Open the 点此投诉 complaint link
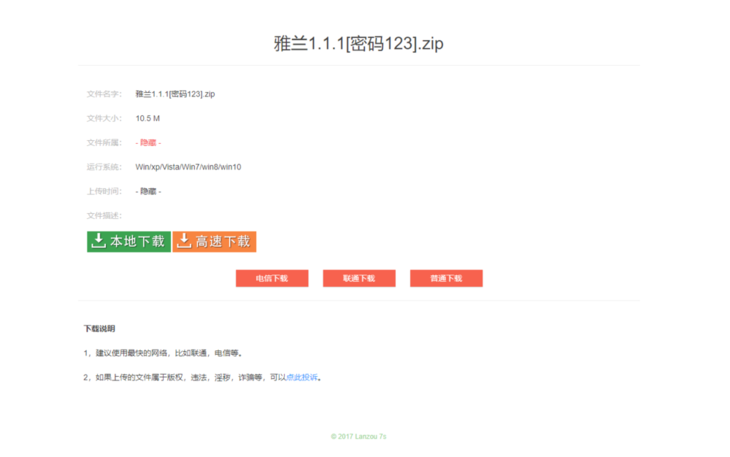Screen dimensions: 730x457 point(302,377)
